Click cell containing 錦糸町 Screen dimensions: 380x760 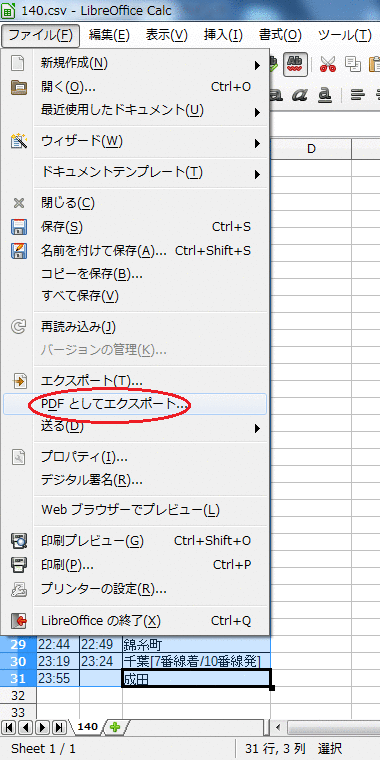click(x=196, y=645)
